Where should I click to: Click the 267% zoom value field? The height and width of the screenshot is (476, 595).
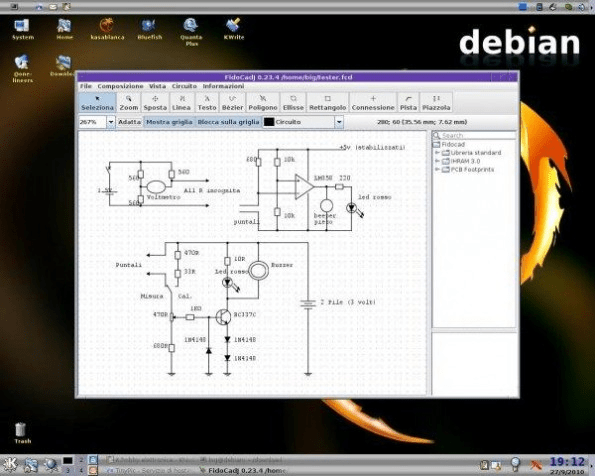[92, 122]
